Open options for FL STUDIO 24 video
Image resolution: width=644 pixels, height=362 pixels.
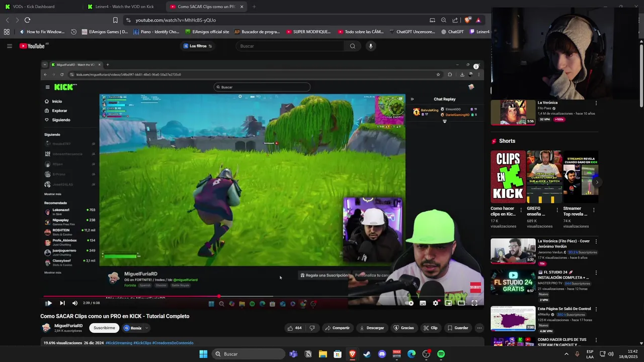coord(596,273)
